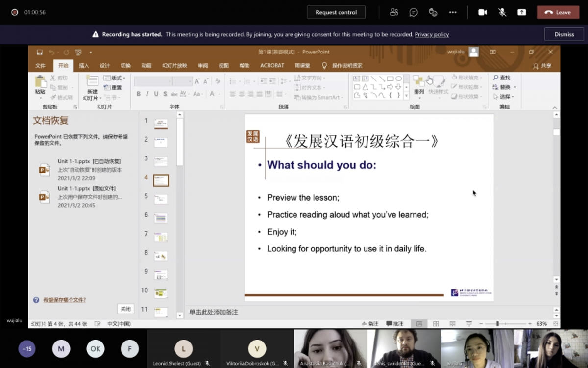Screen dimensions: 588x368
Task: Open the 替换 Replace dropdown
Action: point(505,87)
